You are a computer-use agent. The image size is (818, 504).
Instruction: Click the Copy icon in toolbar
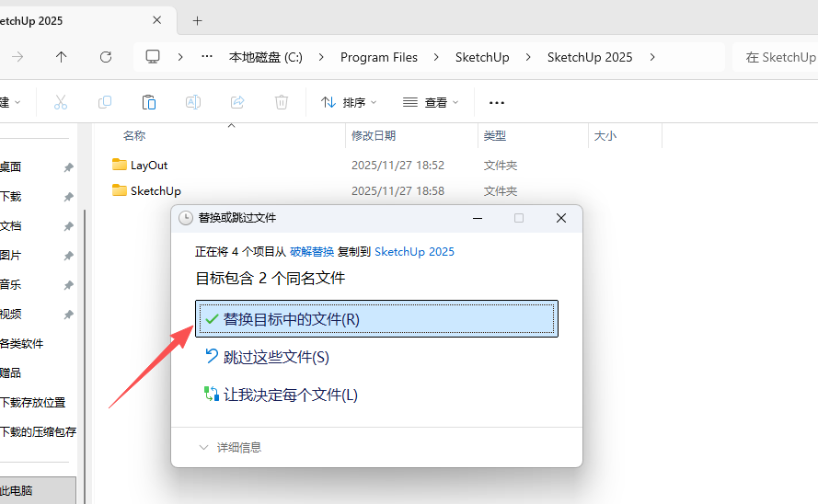coord(105,102)
